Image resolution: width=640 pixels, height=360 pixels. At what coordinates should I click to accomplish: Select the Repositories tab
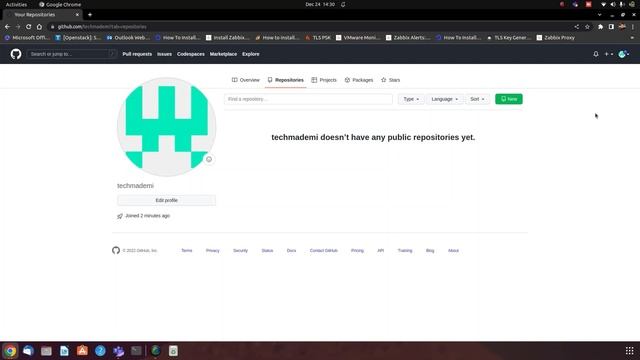[285, 80]
